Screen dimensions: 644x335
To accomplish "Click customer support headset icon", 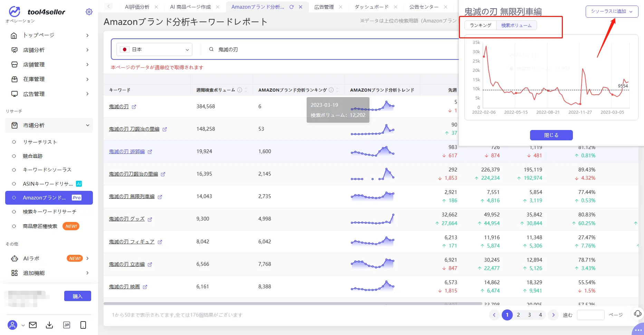I will tap(638, 314).
